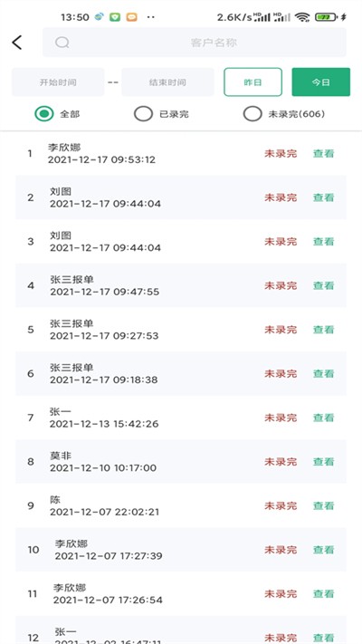Select the 全部 radio button
Image resolution: width=362 pixels, height=644 pixels.
[44, 114]
